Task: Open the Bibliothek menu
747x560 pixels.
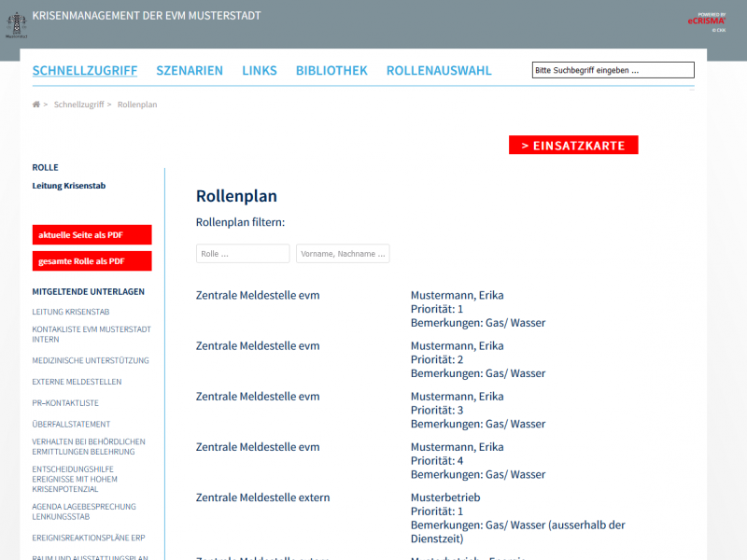Action: point(331,71)
